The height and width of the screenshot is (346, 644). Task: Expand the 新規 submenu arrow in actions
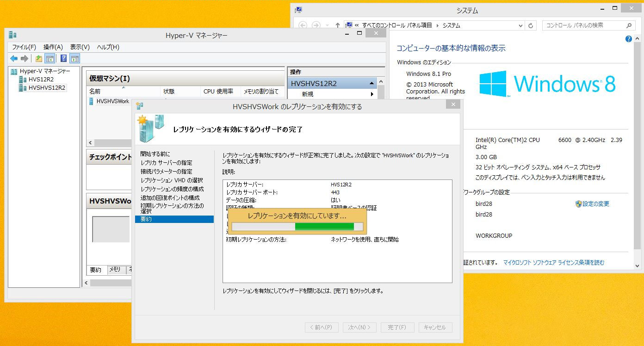point(372,94)
